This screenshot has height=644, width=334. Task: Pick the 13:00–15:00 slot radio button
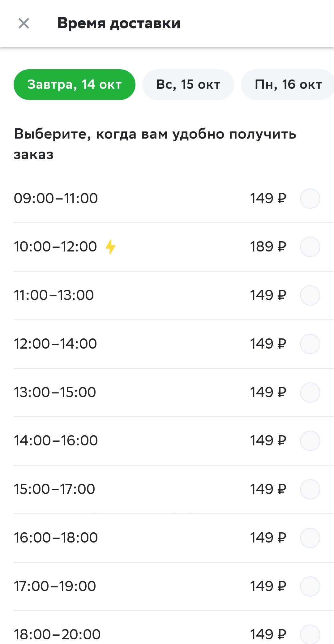pyautogui.click(x=310, y=392)
